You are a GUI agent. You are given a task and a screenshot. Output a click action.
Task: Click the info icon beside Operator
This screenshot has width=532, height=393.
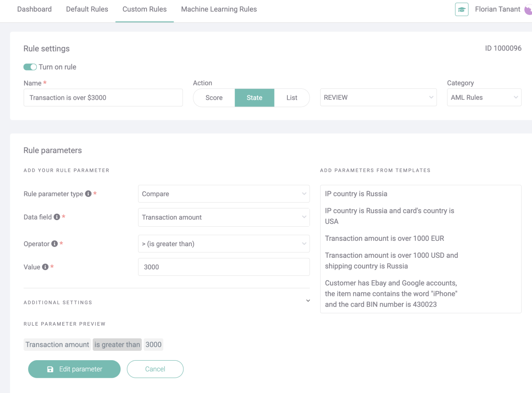point(53,244)
